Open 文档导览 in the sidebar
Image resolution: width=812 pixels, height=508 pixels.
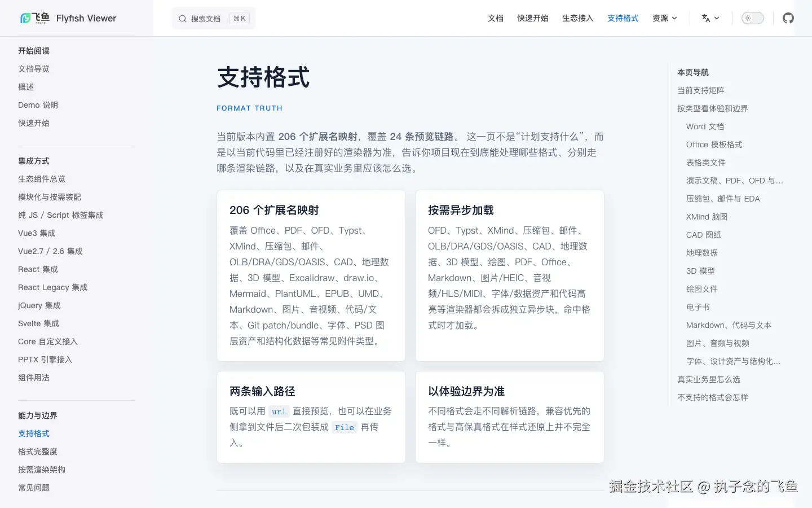[34, 69]
